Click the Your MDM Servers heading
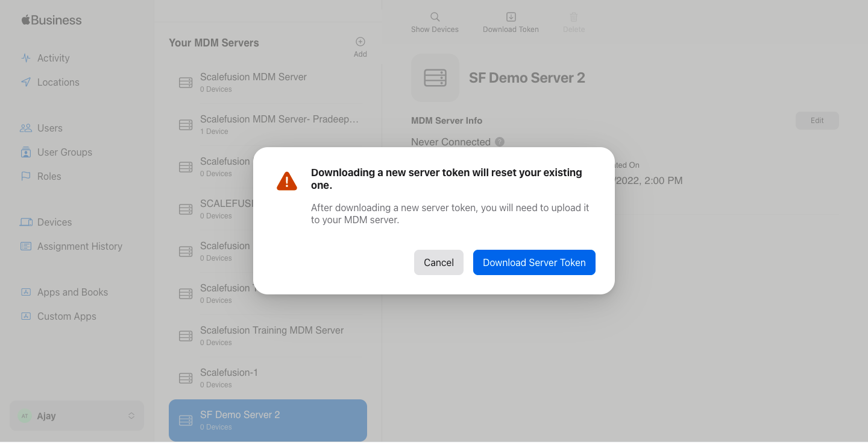This screenshot has height=444, width=868. tap(214, 43)
